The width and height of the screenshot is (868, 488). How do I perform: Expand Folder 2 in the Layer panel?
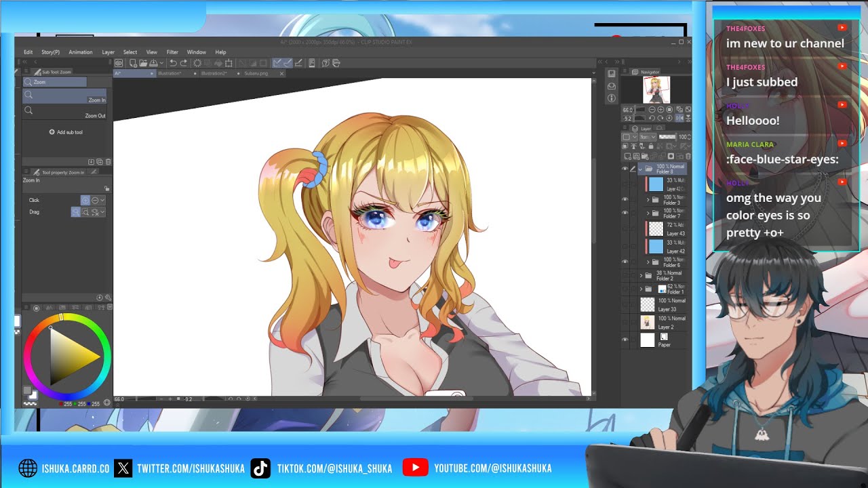tap(641, 275)
